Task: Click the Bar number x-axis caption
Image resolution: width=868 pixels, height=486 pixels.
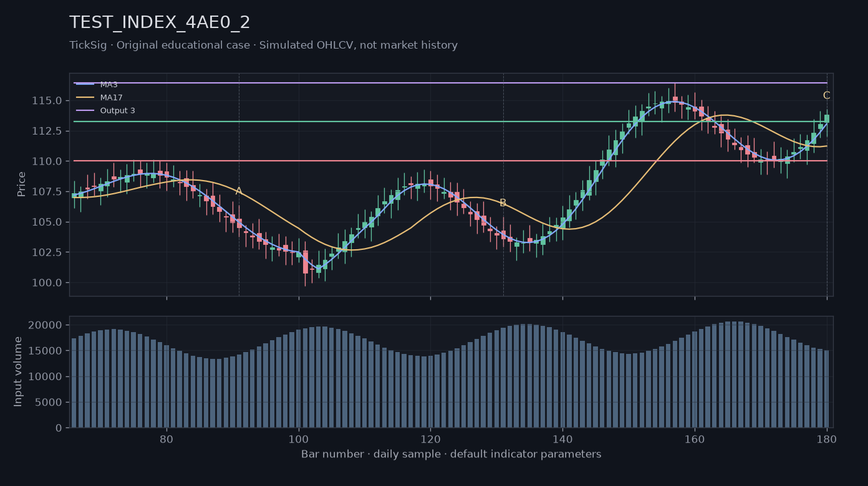Action: (x=451, y=454)
